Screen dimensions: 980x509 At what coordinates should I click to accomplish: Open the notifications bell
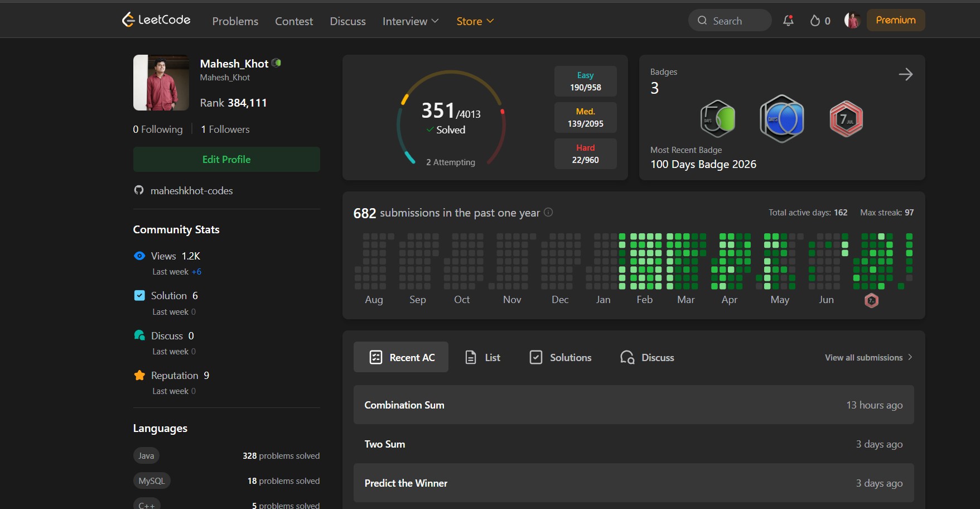coord(788,21)
